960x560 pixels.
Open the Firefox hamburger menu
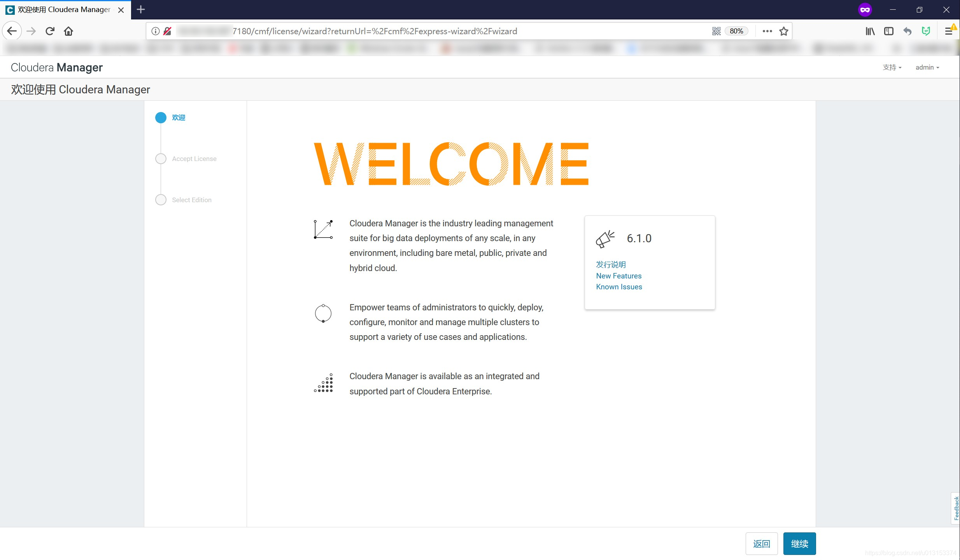pyautogui.click(x=948, y=31)
